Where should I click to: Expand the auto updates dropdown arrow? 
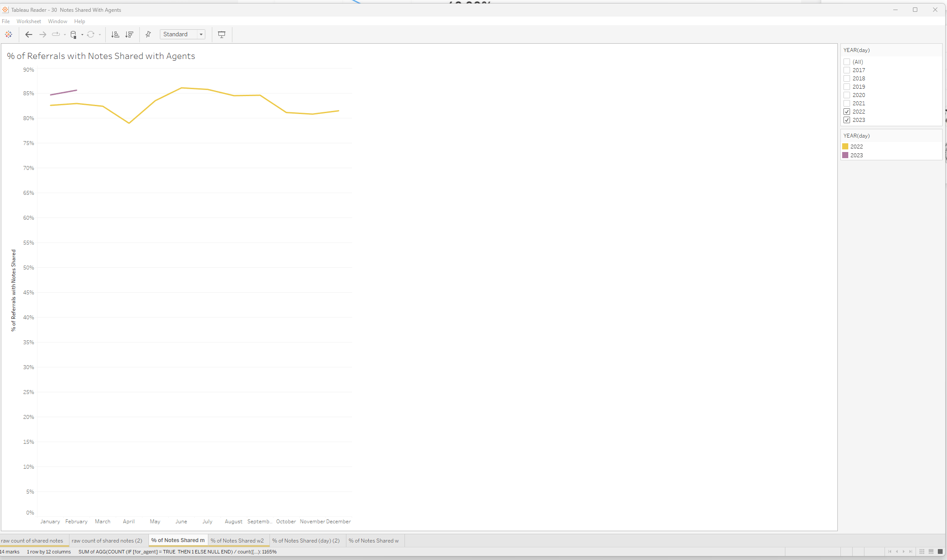click(x=82, y=35)
